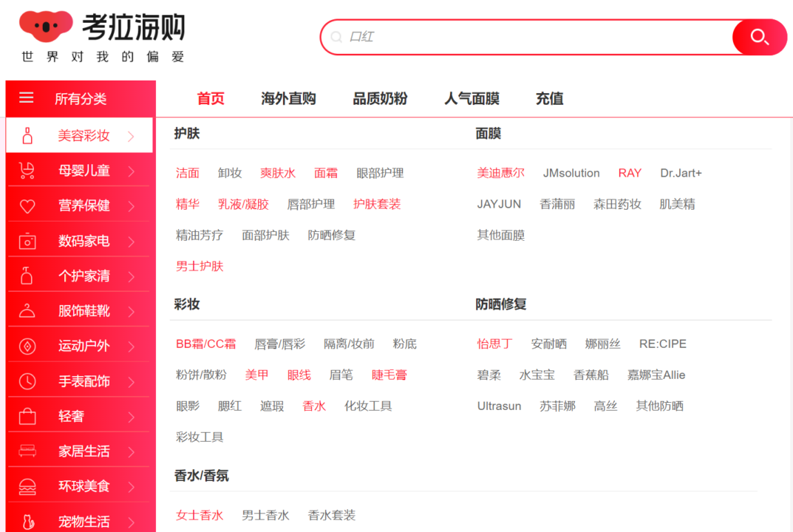The height and width of the screenshot is (532, 793).
Task: Click the search input field
Action: 527,37
